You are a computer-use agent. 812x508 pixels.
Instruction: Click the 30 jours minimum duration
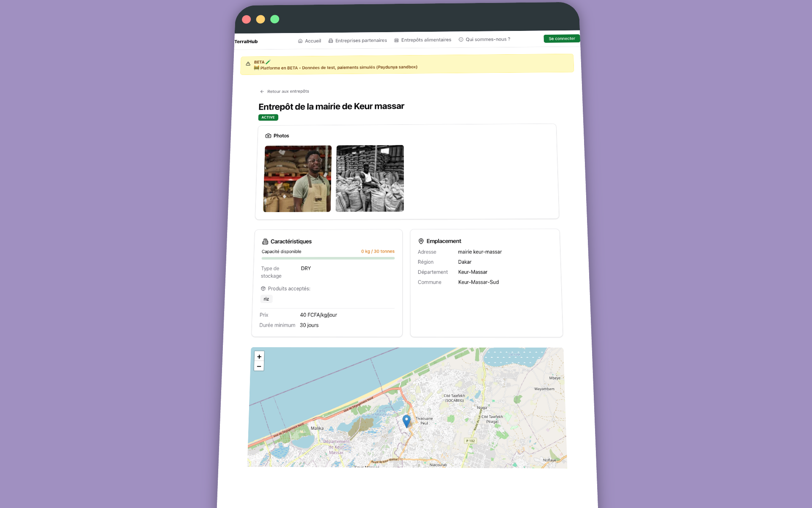pos(309,325)
